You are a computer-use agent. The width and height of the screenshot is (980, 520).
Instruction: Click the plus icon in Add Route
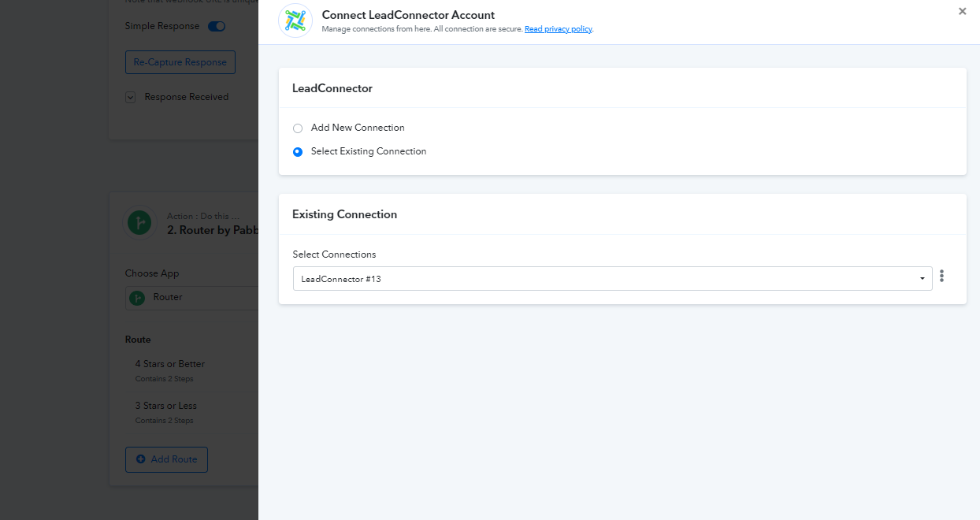point(141,459)
